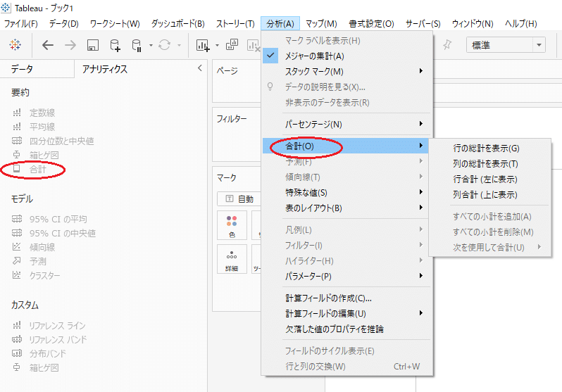Open the サーバー(S) menu
This screenshot has height=392, width=562.
(x=423, y=24)
